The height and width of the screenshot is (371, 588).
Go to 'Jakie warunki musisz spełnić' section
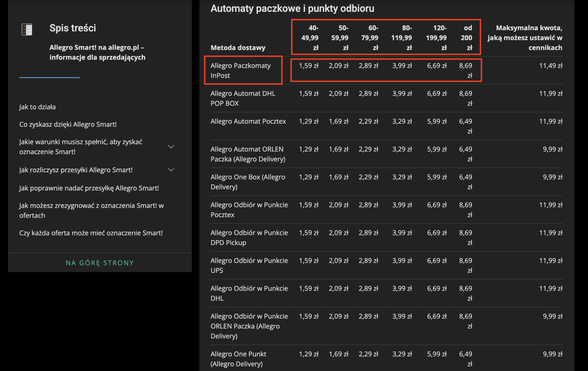(81, 147)
